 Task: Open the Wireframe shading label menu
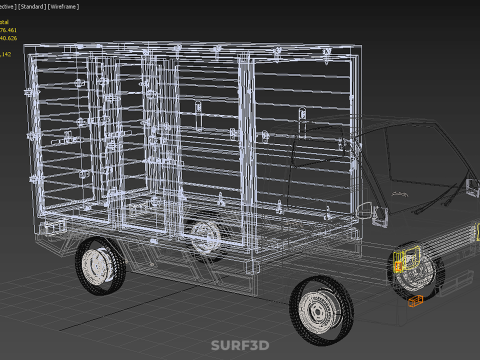point(64,7)
